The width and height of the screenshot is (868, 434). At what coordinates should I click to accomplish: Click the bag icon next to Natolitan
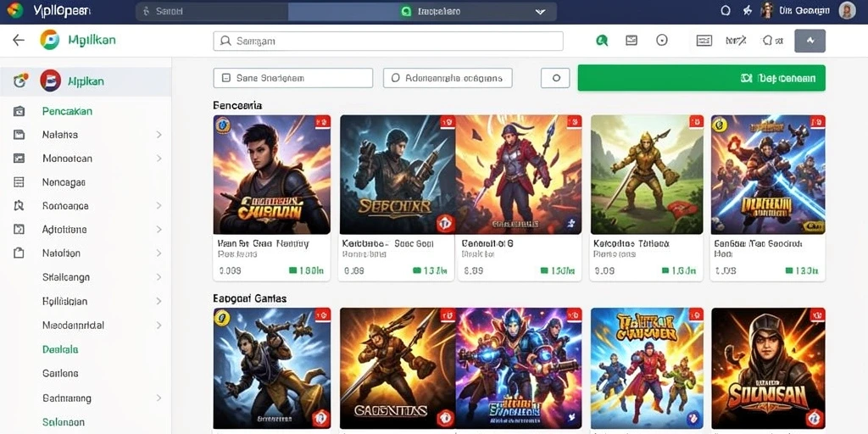(19, 253)
